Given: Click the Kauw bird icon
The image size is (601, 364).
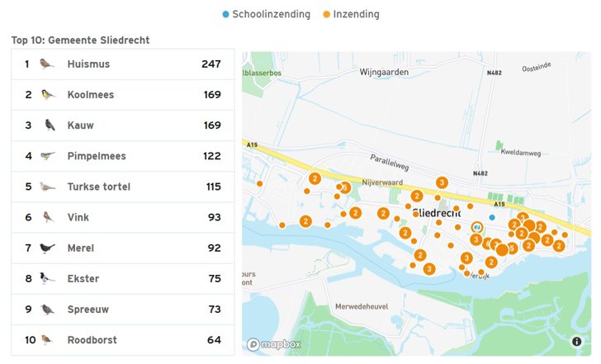Looking at the screenshot, I should [x=50, y=125].
